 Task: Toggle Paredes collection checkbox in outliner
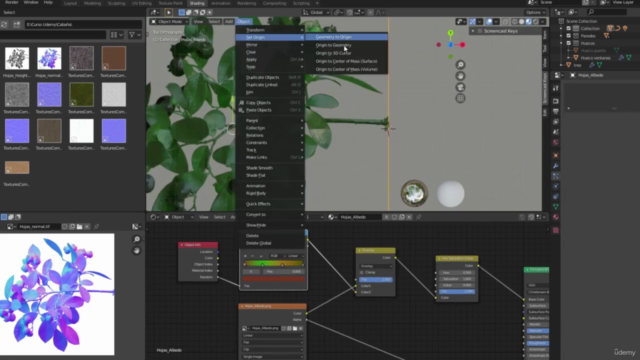[568, 36]
